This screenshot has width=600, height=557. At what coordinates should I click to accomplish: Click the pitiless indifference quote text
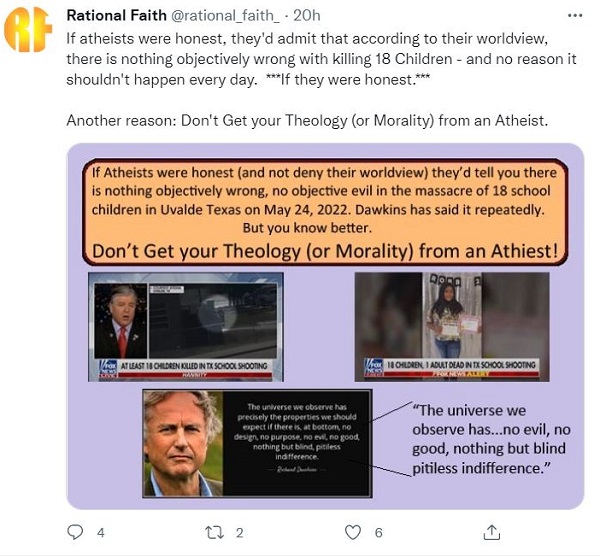[x=491, y=439]
